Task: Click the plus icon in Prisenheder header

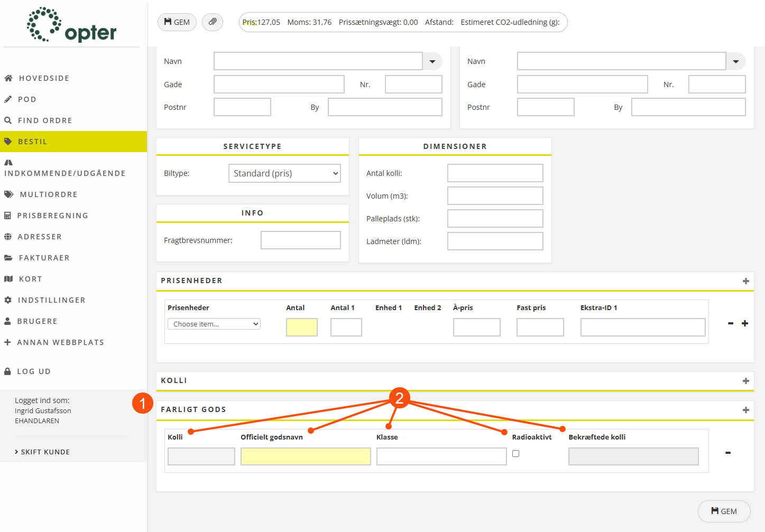Action: point(745,281)
